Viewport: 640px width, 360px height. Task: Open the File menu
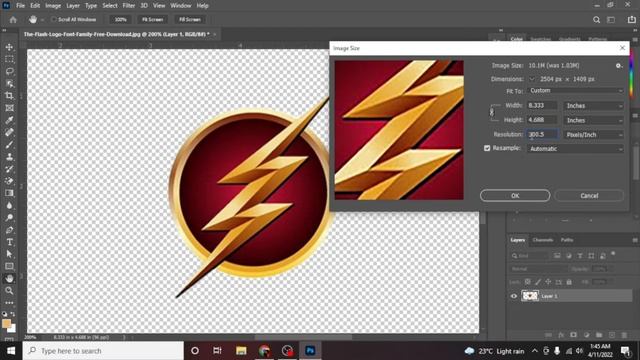(x=20, y=6)
